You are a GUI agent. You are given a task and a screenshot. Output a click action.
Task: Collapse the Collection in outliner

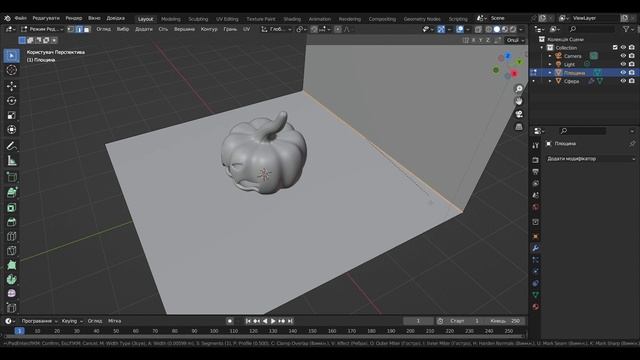(542, 48)
